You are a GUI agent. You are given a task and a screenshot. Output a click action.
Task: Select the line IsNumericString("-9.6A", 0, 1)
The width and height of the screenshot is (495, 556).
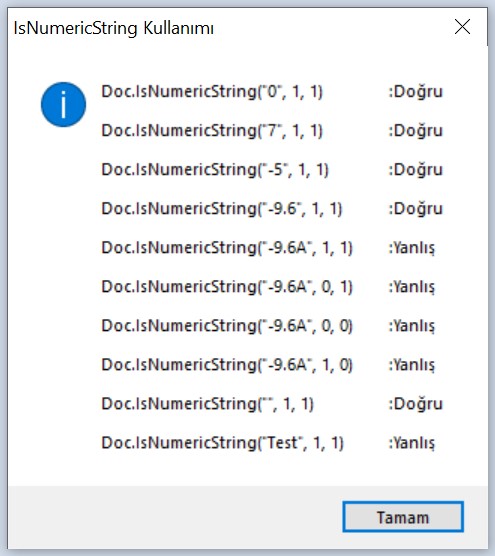click(x=227, y=287)
